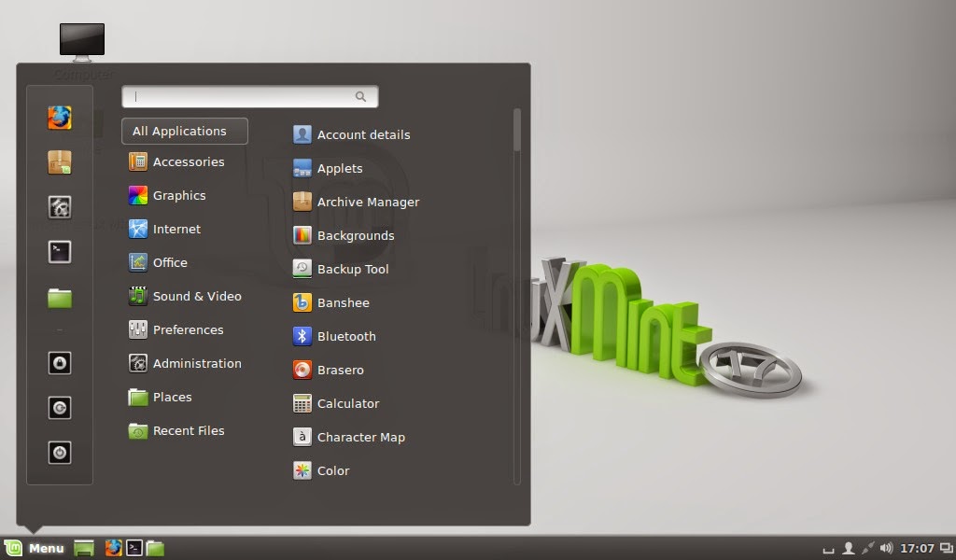Open Software Manager in favorites sidebar
Screen dimensions: 956x560
(60, 162)
